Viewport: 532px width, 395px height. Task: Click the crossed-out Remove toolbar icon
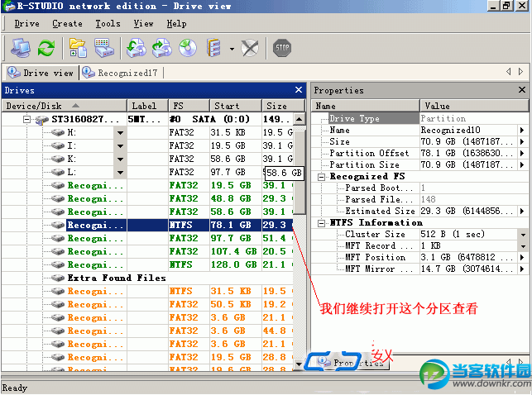click(250, 48)
